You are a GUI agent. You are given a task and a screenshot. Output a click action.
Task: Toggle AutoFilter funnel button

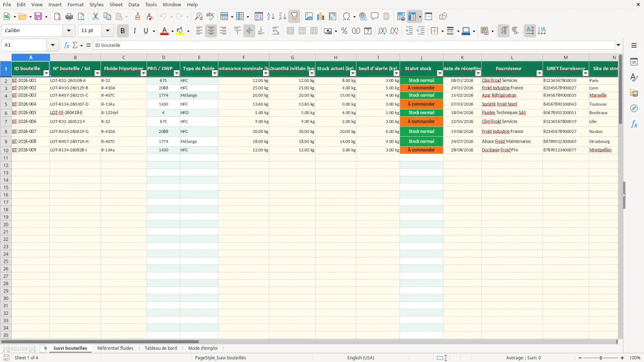pyautogui.click(x=294, y=17)
